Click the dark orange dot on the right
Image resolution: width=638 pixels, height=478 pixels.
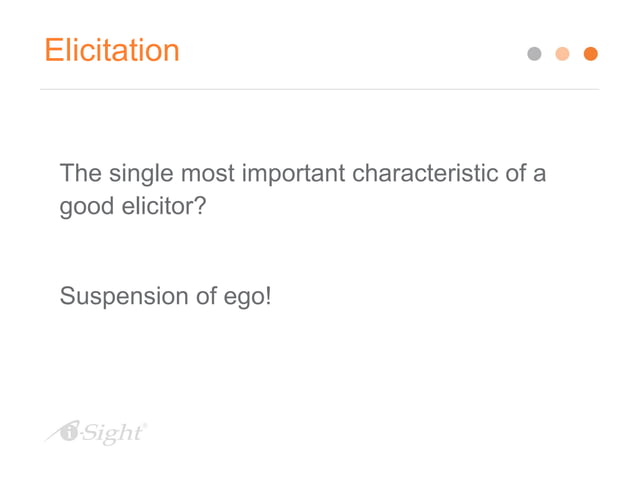[x=590, y=54]
